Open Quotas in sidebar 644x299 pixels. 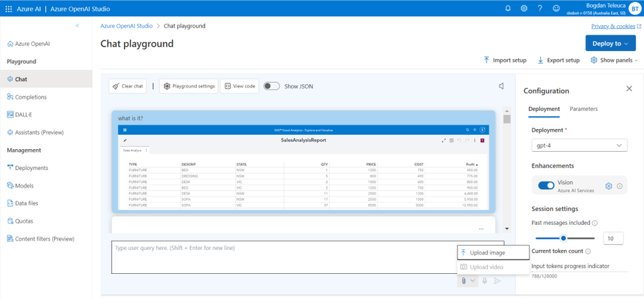[x=20, y=221]
